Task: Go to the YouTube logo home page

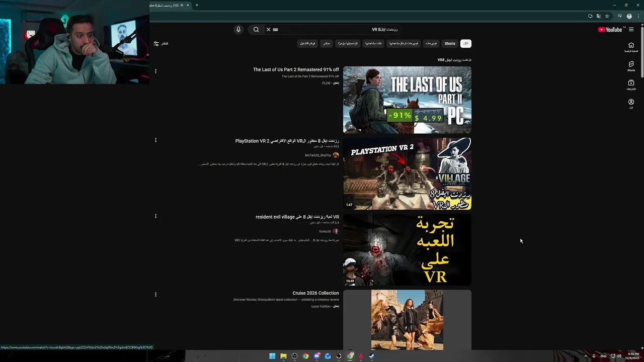Action: point(610,30)
